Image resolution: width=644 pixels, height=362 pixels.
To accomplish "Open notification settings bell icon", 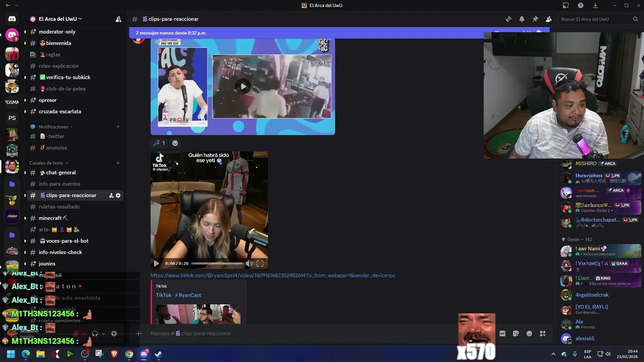I will (522, 19).
